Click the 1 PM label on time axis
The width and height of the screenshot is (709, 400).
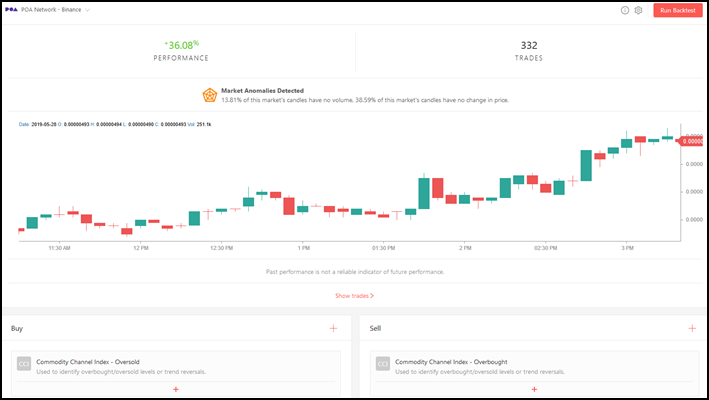303,248
